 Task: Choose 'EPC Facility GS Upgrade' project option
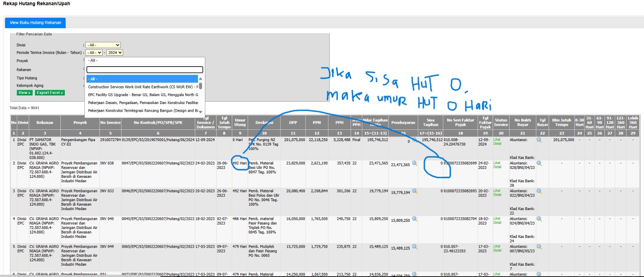tap(142, 95)
